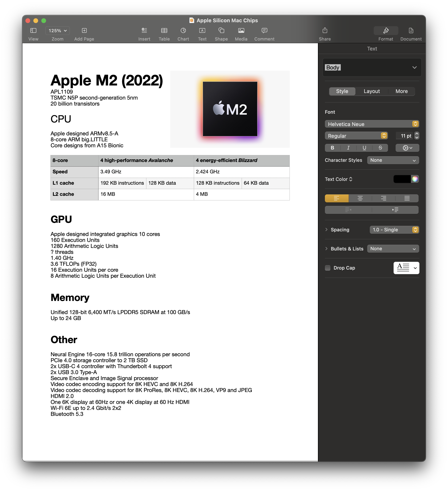
Task: Open the Insert menu in toolbar
Action: pos(144,31)
